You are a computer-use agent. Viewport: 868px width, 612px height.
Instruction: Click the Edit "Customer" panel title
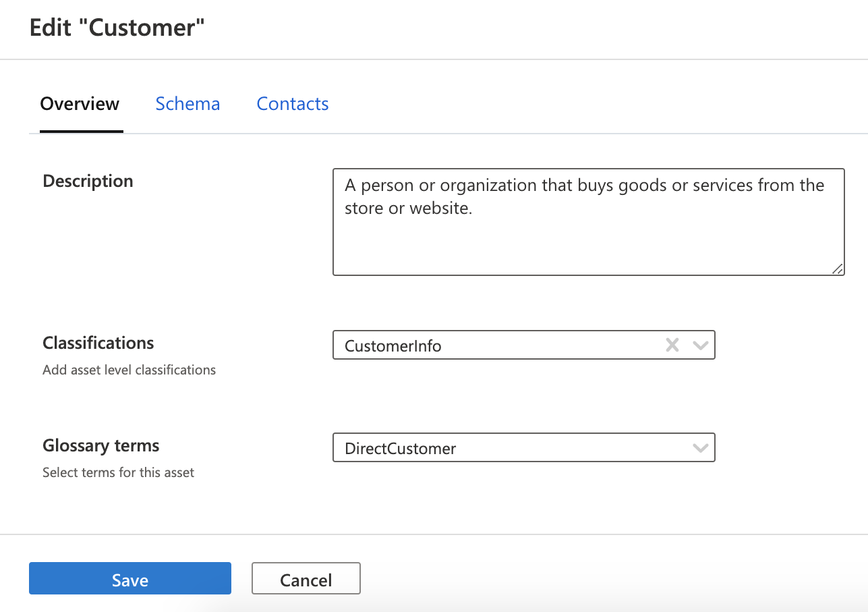pos(117,28)
